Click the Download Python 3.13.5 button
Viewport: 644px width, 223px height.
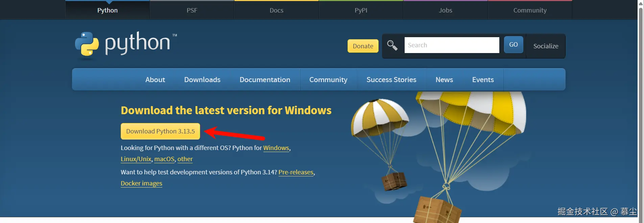160,131
